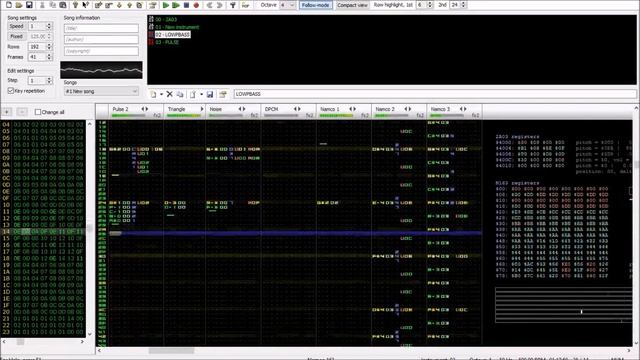Expand effect columns on the Triangle channel
The width and height of the screenshot is (640, 360).
pyautogui.click(x=202, y=109)
